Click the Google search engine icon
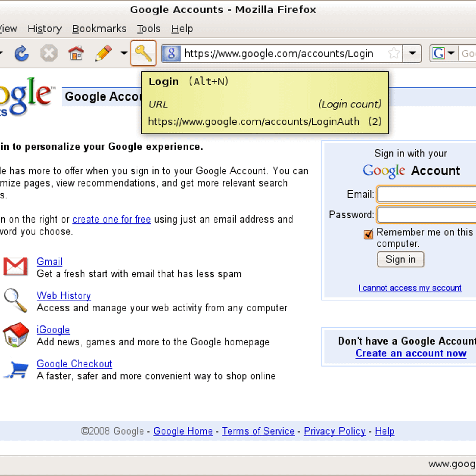Image resolution: width=476 pixels, height=476 pixels. point(439,54)
